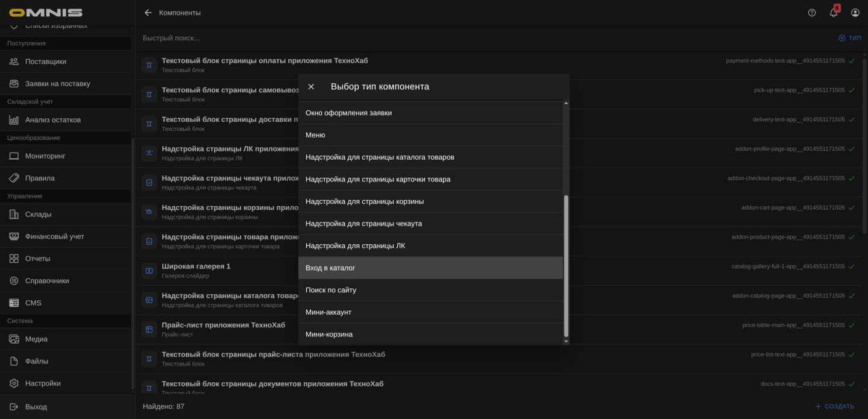Open the user account profile icon

pyautogui.click(x=855, y=13)
